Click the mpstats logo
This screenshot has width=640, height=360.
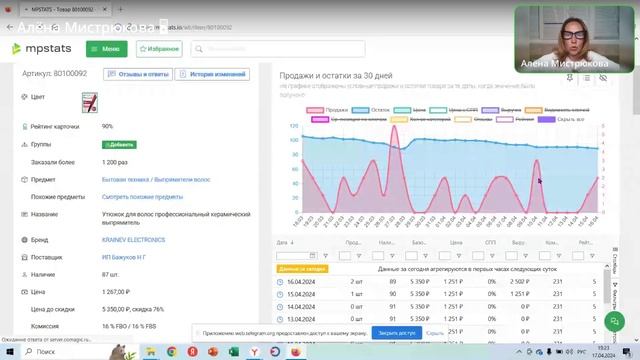42,49
